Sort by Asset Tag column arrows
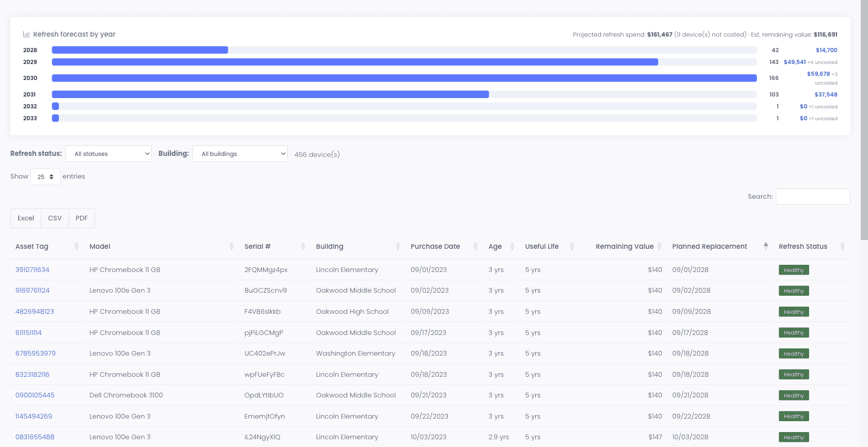The image size is (868, 447). pyautogui.click(x=76, y=247)
